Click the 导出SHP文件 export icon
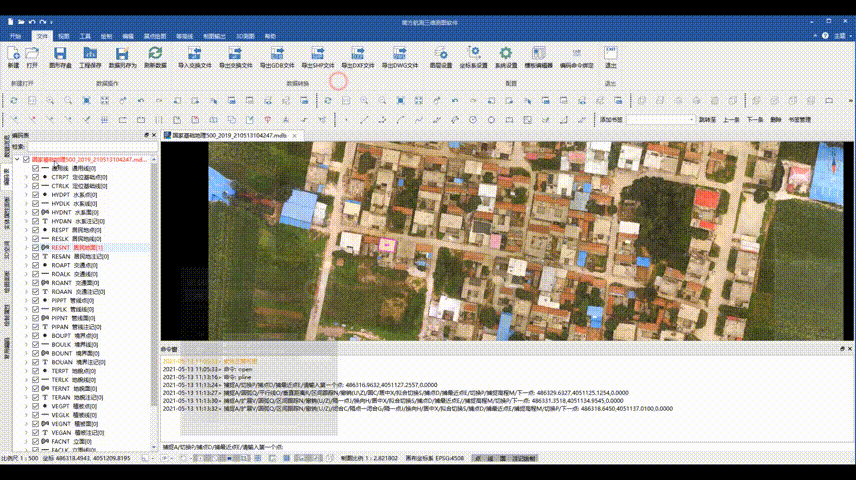Screen dimensions: 856x480 pyautogui.click(x=317, y=54)
